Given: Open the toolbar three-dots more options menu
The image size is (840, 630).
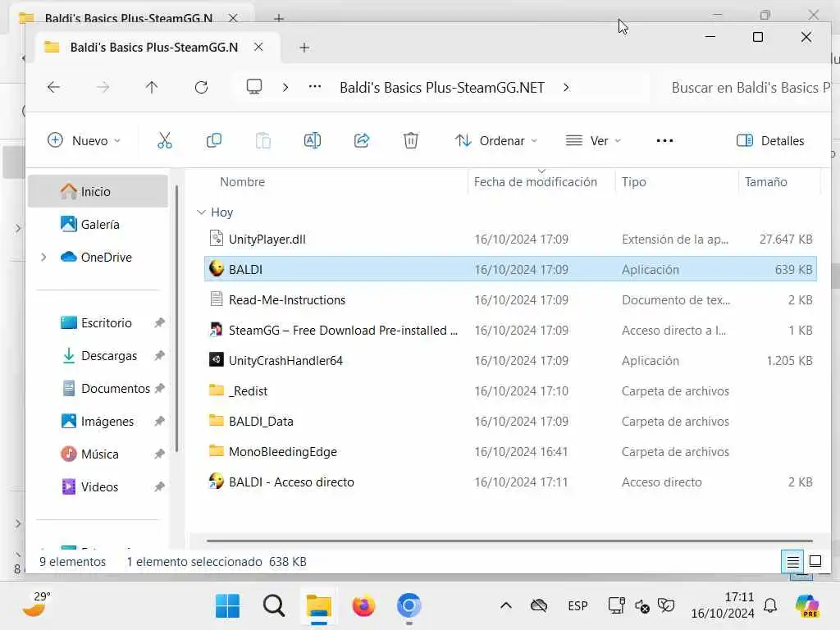Looking at the screenshot, I should [x=664, y=141].
